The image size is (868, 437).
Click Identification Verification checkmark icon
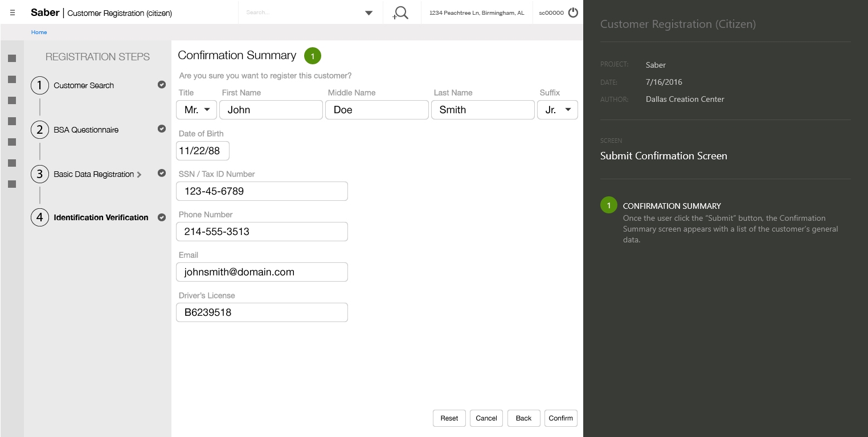[162, 217]
